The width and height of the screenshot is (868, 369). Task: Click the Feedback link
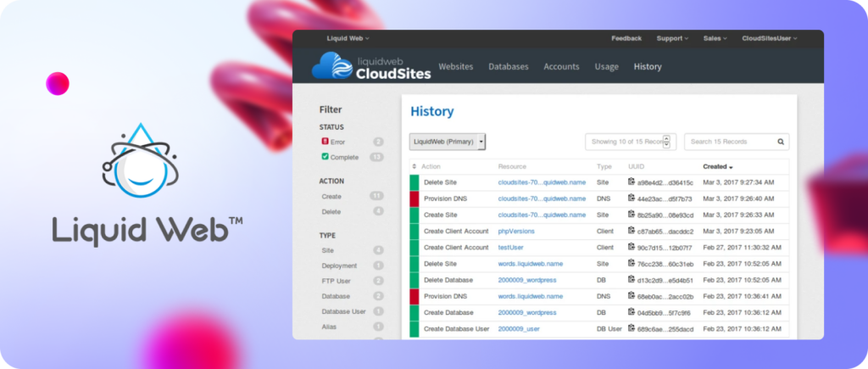[x=626, y=38]
